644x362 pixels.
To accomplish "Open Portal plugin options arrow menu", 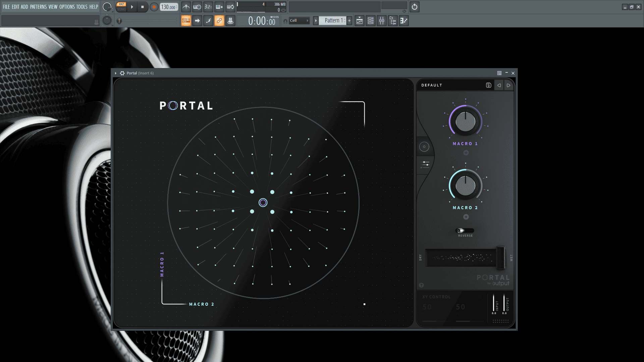I will click(116, 73).
